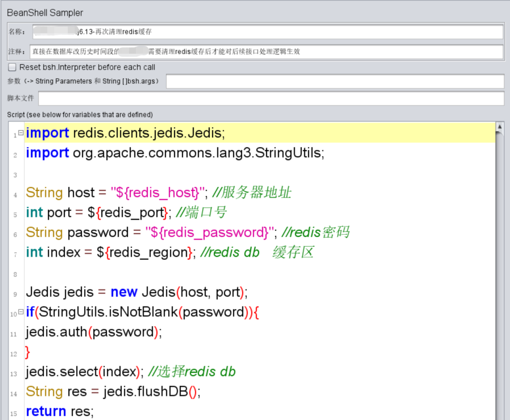Click the 'String password' declaration line
This screenshot has height=420, width=510.
(x=187, y=232)
